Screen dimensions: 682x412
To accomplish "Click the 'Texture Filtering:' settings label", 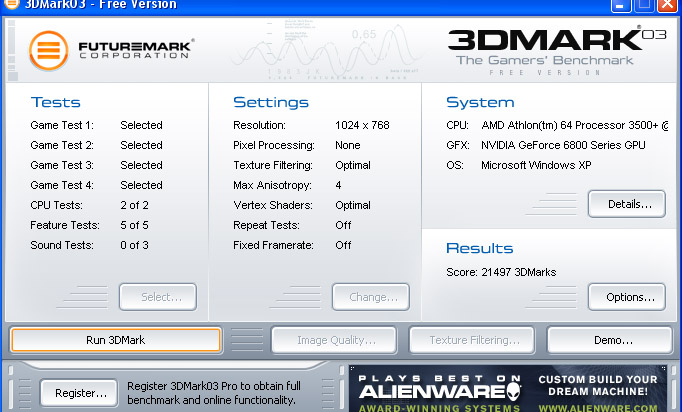I will [273, 165].
